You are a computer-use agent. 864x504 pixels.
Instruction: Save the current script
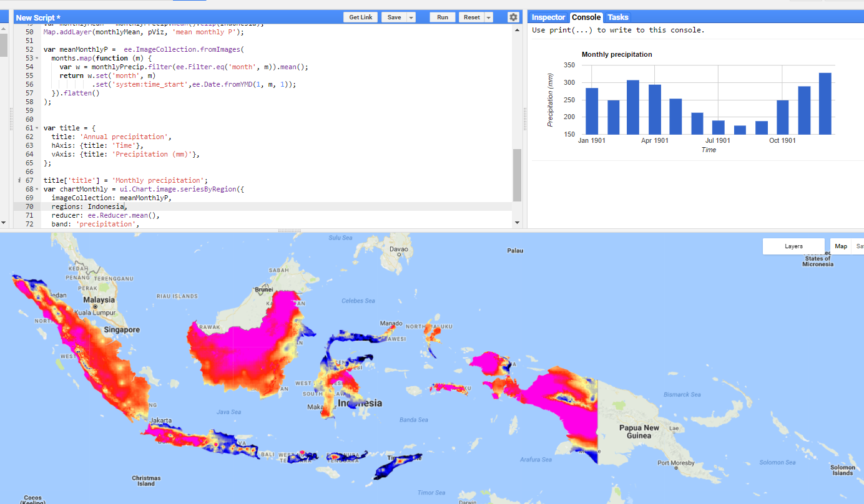(393, 17)
